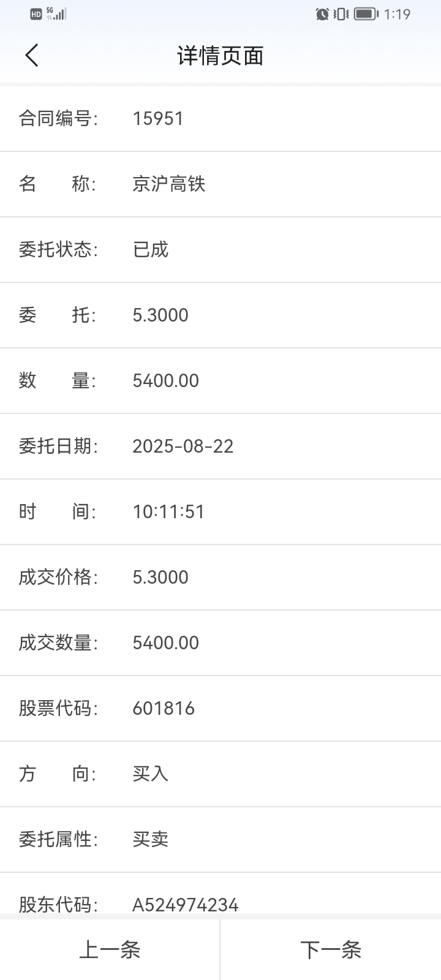This screenshot has height=980, width=441.
Task: Tap the order status 已成
Action: tap(151, 249)
